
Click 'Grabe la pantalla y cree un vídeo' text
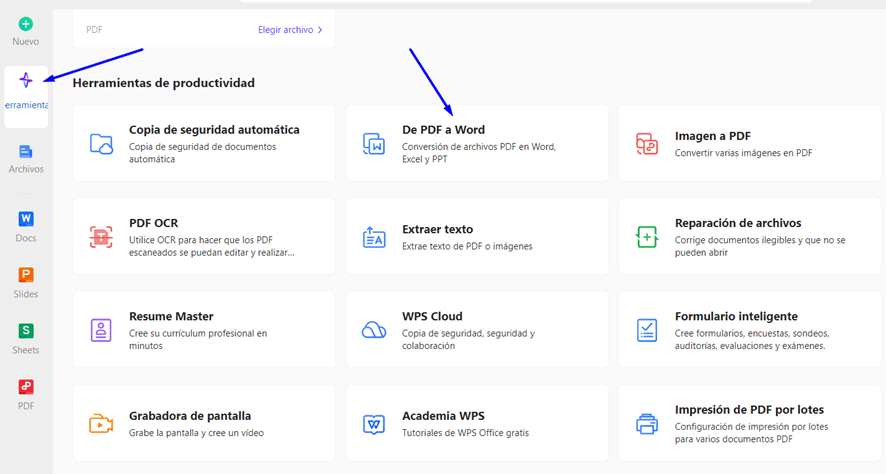click(x=196, y=433)
